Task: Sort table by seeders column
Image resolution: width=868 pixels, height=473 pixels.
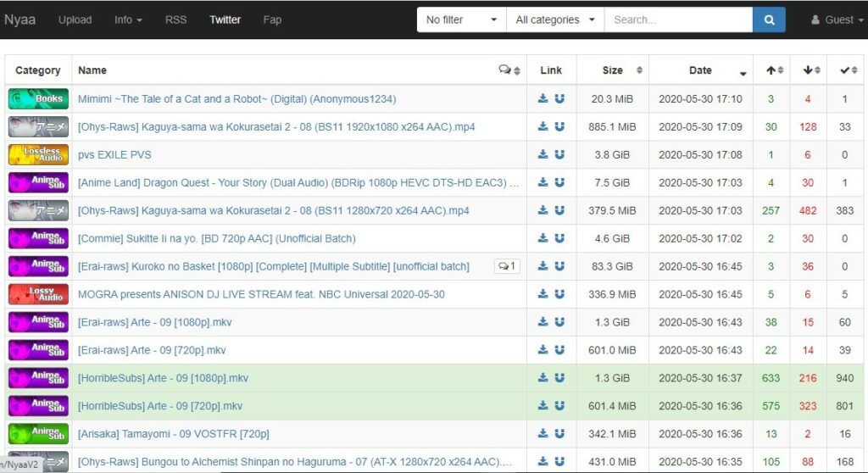Action: pos(771,70)
